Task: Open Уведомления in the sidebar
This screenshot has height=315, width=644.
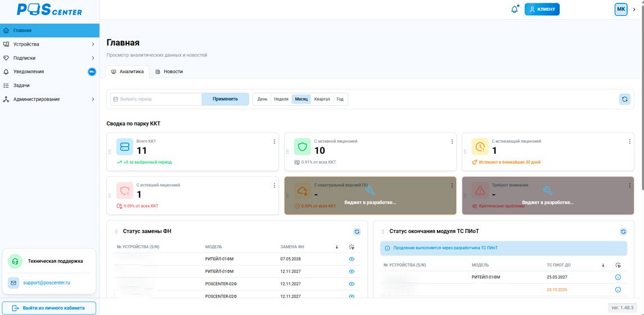Action: (49, 71)
